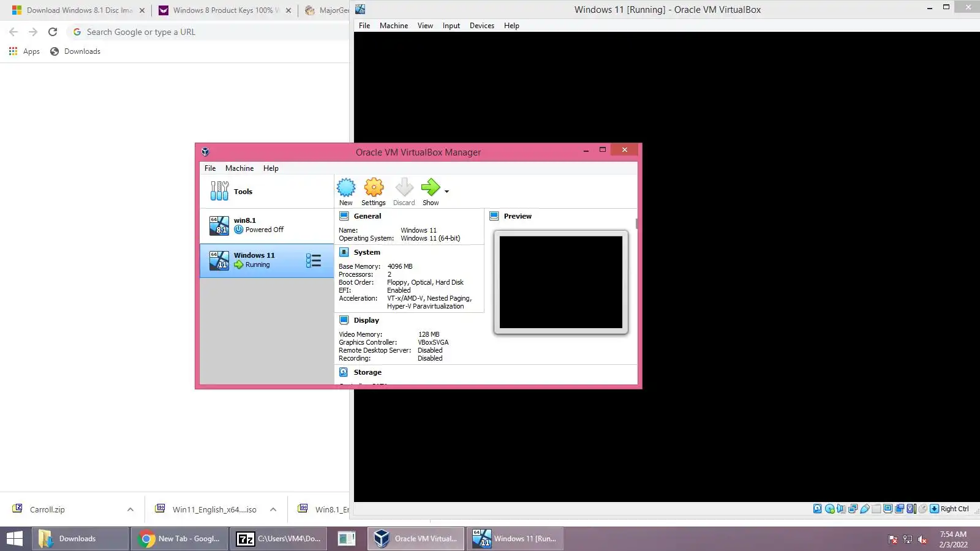
Task: Click the USB devices status icon
Action: pos(865,509)
